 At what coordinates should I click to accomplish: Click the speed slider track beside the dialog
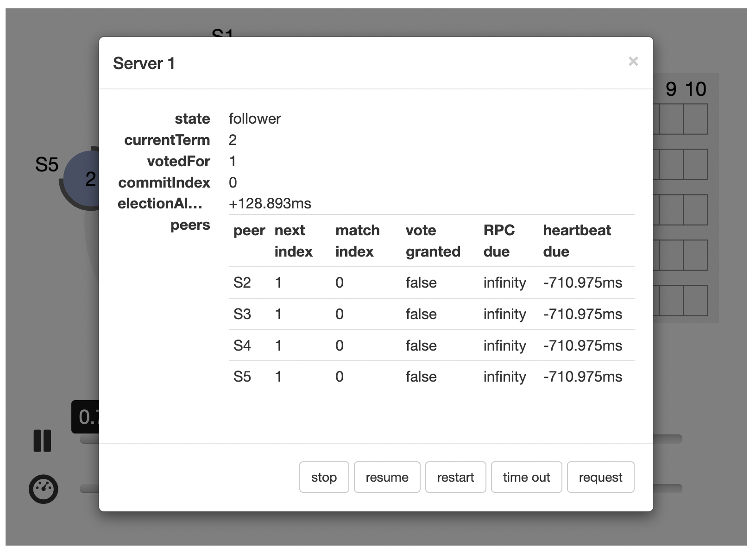(667, 489)
